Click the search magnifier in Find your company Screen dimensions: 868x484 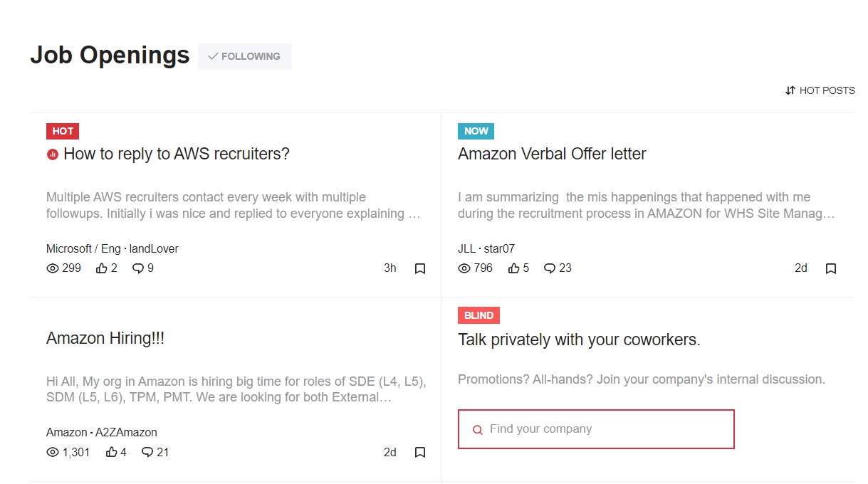[x=476, y=429]
